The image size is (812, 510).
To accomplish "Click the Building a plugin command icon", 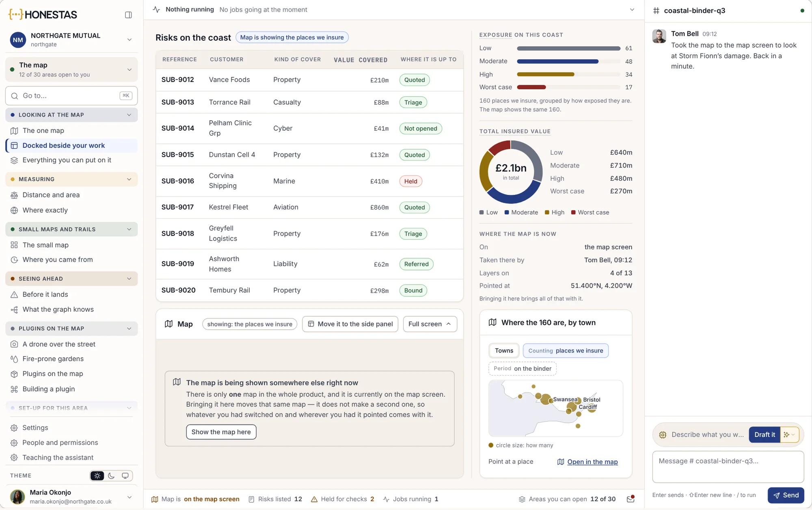I will point(14,389).
